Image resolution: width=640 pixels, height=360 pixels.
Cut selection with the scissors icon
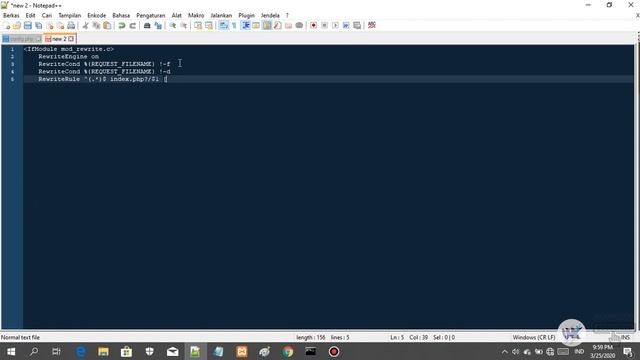[x=85, y=26]
